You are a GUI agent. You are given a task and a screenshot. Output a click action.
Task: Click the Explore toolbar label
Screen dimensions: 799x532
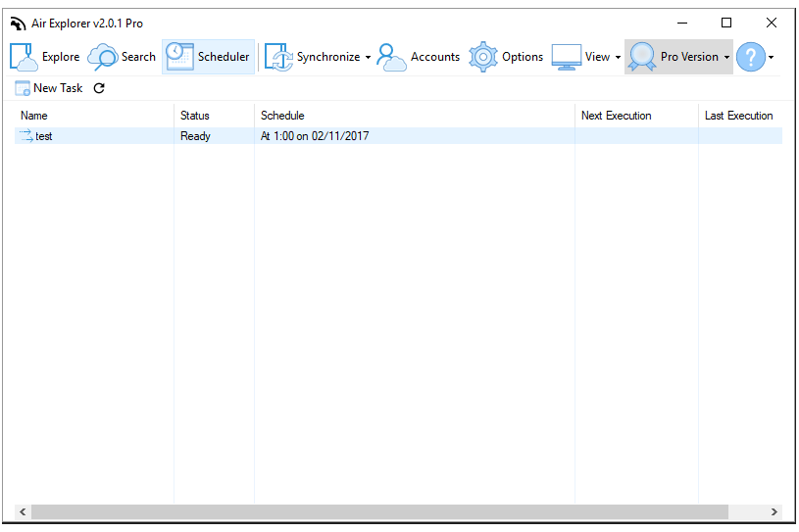[x=61, y=57]
